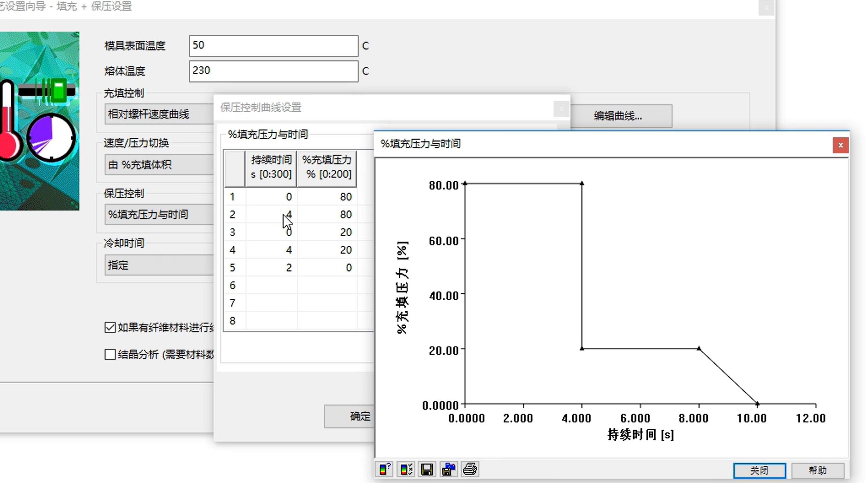Screen dimensions: 868x483
Task: Click the 编辑曲线... button
Action: [x=618, y=116]
